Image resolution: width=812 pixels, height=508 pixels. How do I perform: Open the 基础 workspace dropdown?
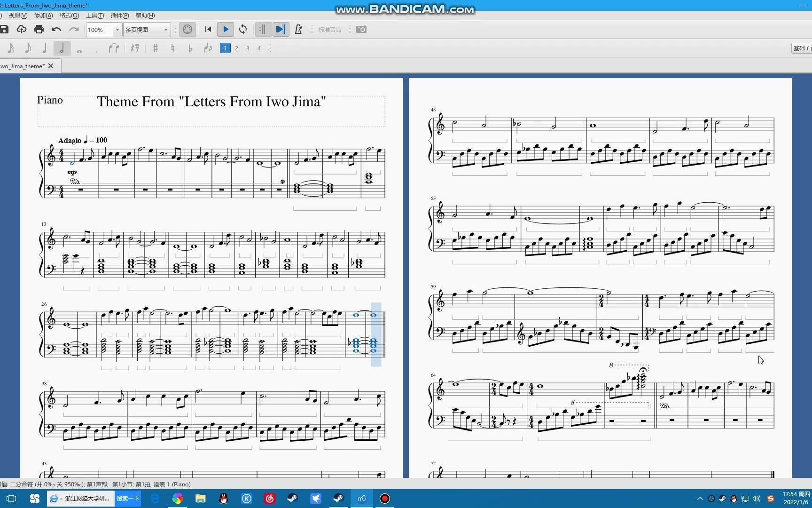click(802, 48)
